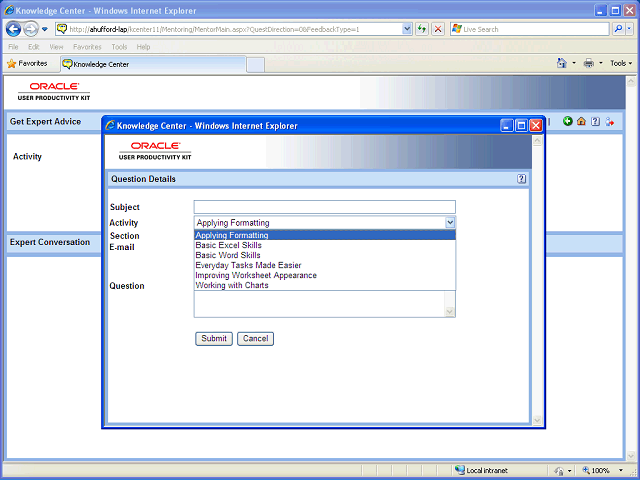Open the View menu

(56, 47)
